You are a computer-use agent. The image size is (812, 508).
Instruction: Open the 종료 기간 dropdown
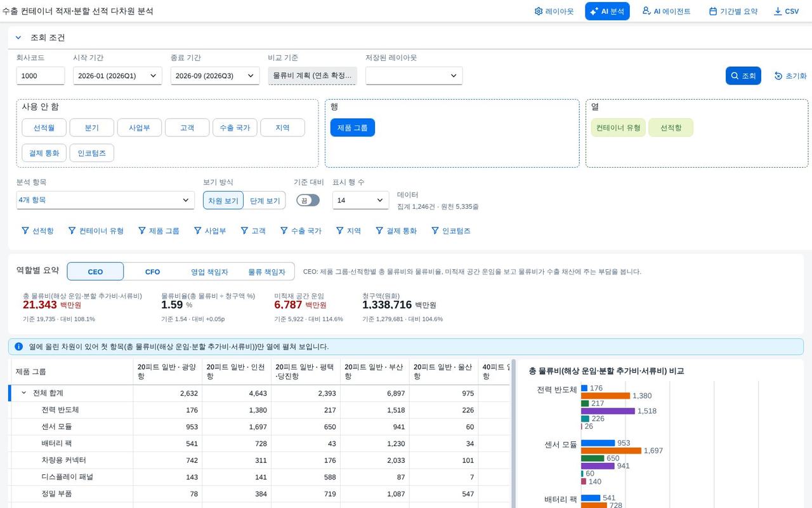(x=215, y=76)
